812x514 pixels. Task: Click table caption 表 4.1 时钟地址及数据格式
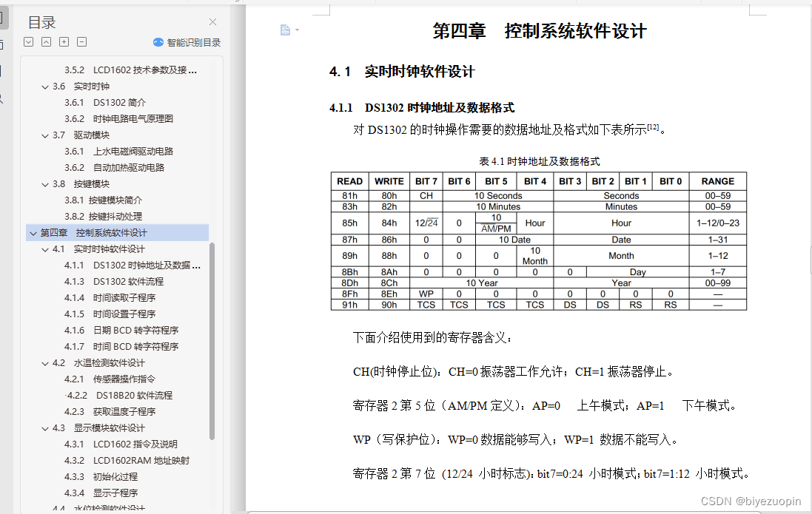click(539, 161)
